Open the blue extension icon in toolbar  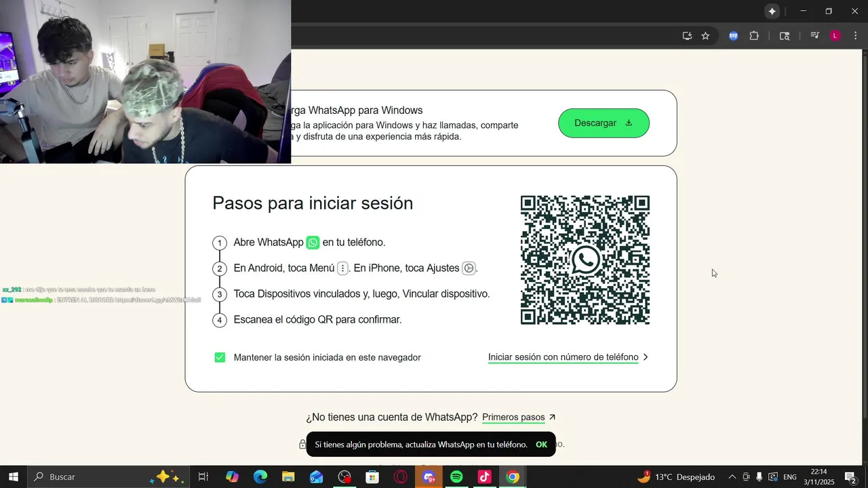(x=733, y=36)
